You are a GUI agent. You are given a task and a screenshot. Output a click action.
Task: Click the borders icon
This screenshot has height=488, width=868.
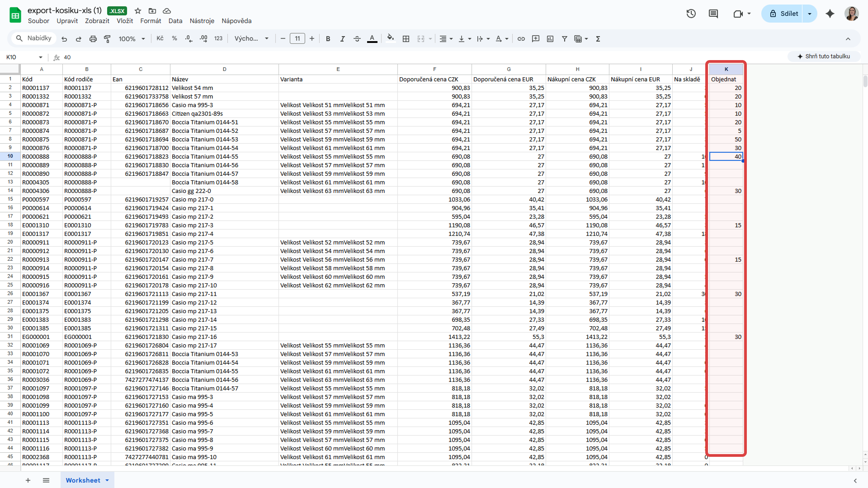tap(406, 39)
